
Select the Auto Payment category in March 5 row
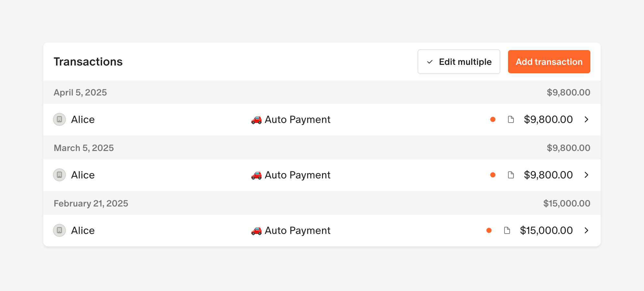[x=297, y=175]
